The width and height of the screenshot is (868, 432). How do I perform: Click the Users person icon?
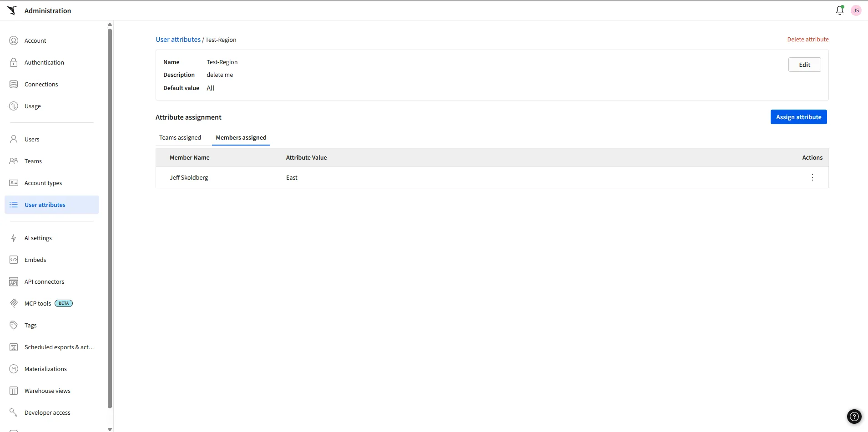coord(14,139)
